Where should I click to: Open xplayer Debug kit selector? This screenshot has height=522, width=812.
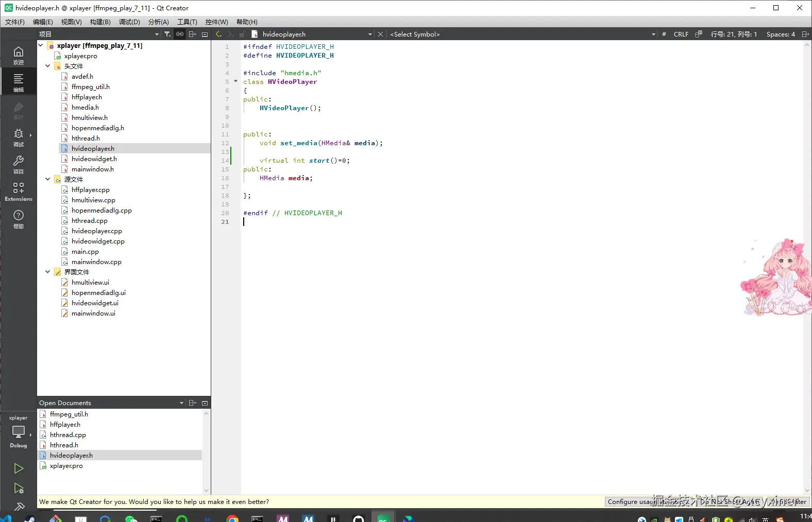pyautogui.click(x=19, y=431)
